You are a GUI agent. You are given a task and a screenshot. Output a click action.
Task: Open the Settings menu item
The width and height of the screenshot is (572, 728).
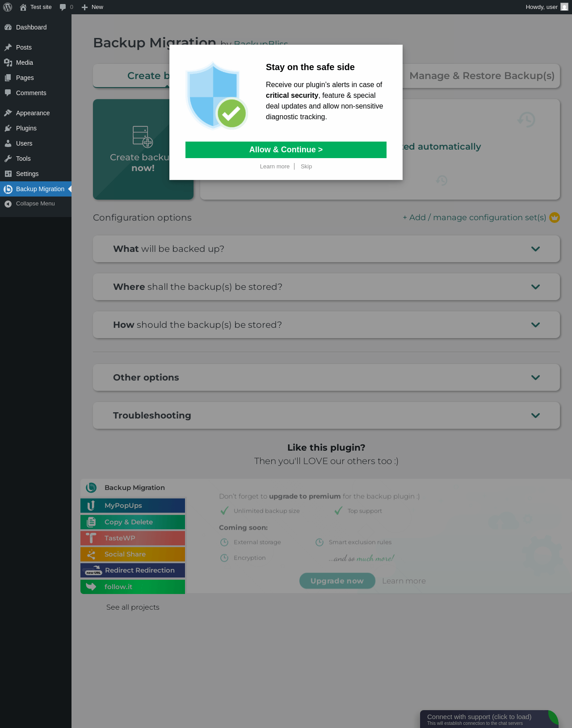36,174
